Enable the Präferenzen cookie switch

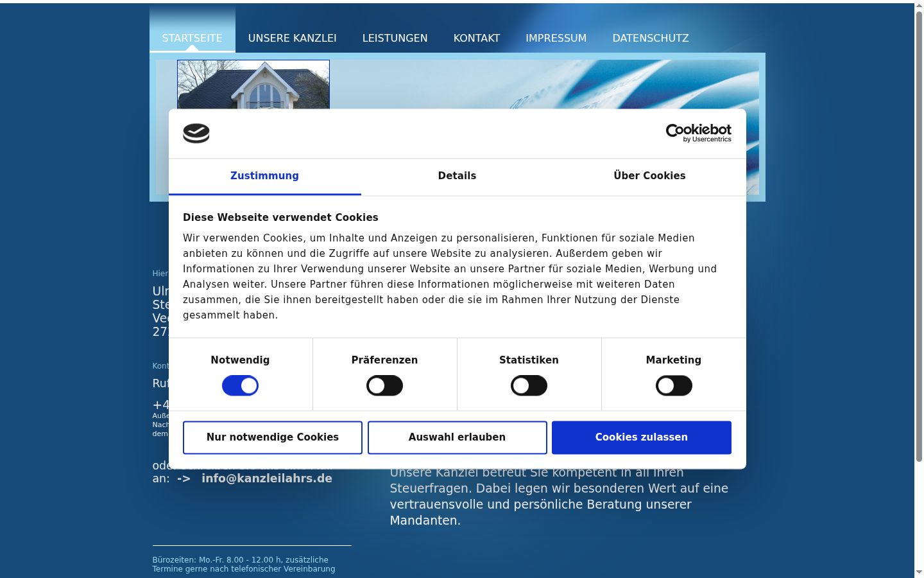pyautogui.click(x=384, y=386)
